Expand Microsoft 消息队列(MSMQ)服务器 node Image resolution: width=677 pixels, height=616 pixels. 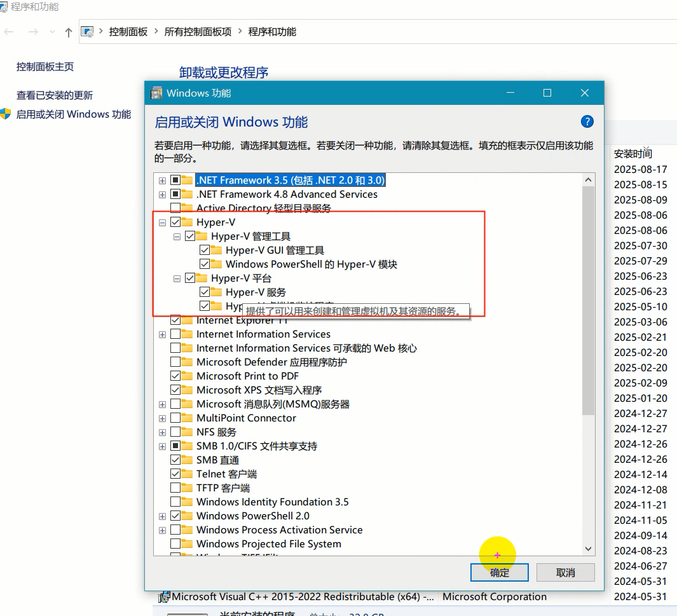162,404
